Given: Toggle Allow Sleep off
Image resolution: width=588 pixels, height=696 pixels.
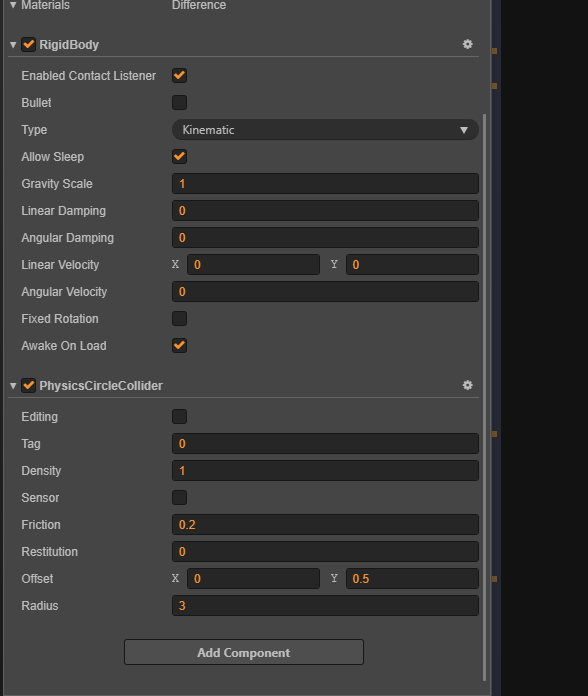Looking at the screenshot, I should tap(179, 156).
